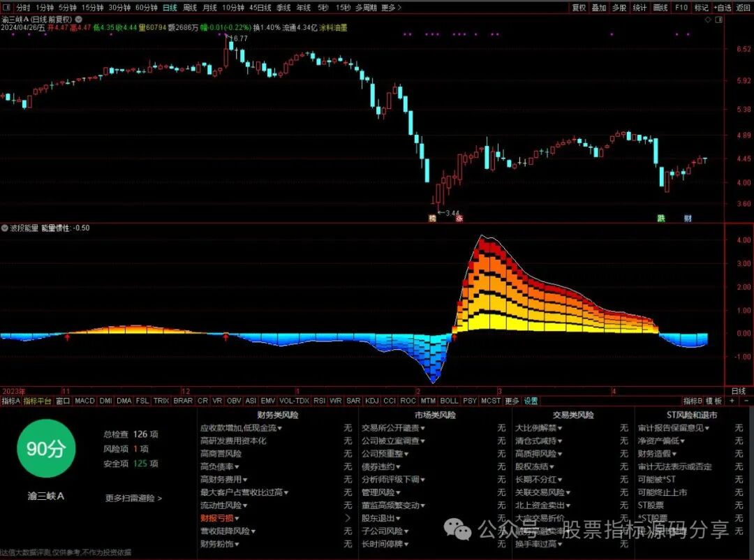Click the 多股 multi-stock button
Image resolution: width=754 pixels, height=560 pixels.
[x=619, y=8]
